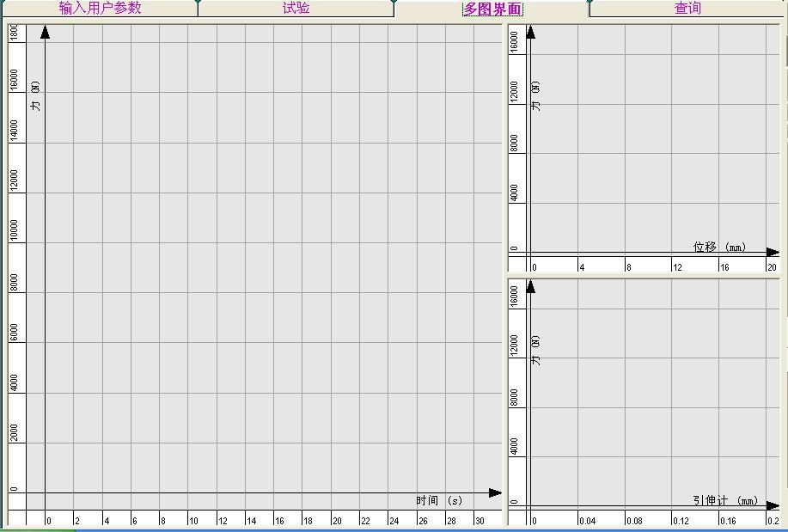The image size is (788, 532).
Task: Click the 时间 (s) axis label
Action: [439, 501]
